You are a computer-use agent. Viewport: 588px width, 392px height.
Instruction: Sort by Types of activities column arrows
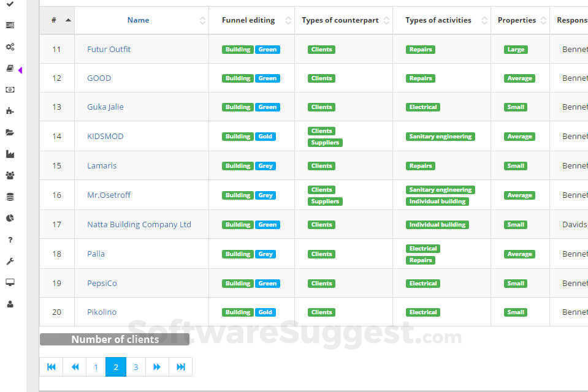484,20
